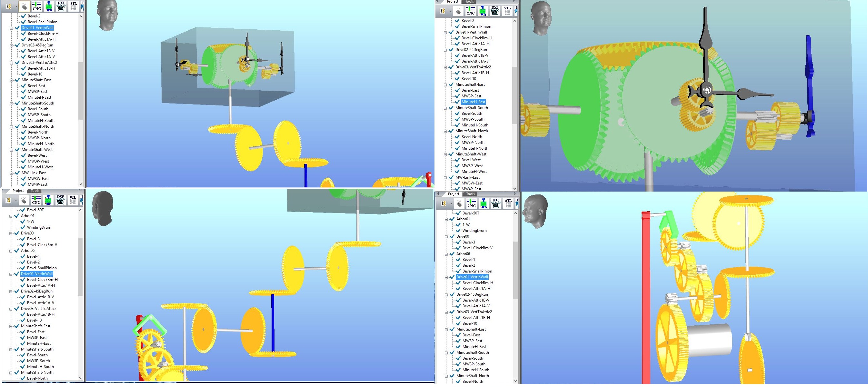868x387 pixels.
Task: Select MW-Link-East item in top-right tree
Action: click(x=467, y=177)
